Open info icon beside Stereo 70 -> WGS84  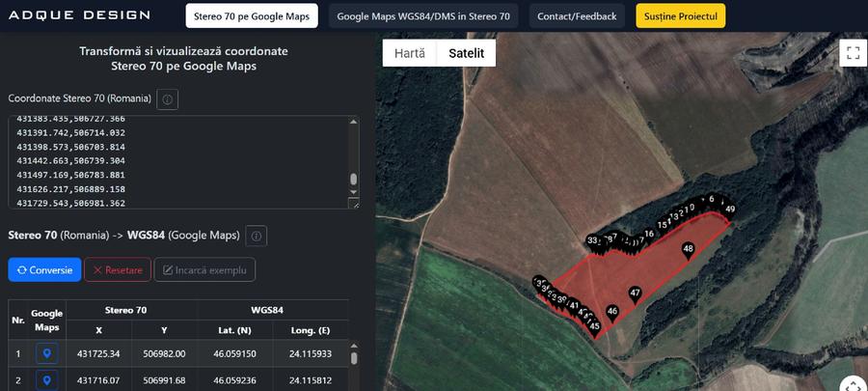tap(257, 236)
